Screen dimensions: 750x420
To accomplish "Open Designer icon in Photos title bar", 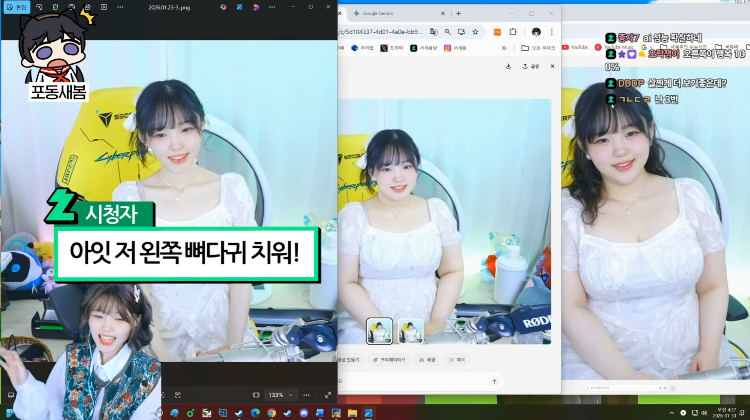I will pyautogui.click(x=240, y=7).
